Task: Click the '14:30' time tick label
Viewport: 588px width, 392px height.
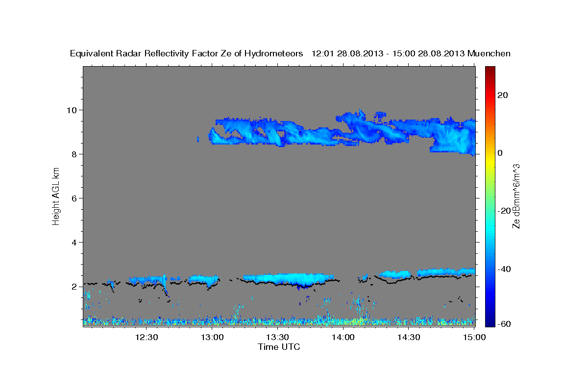Action: pos(408,337)
